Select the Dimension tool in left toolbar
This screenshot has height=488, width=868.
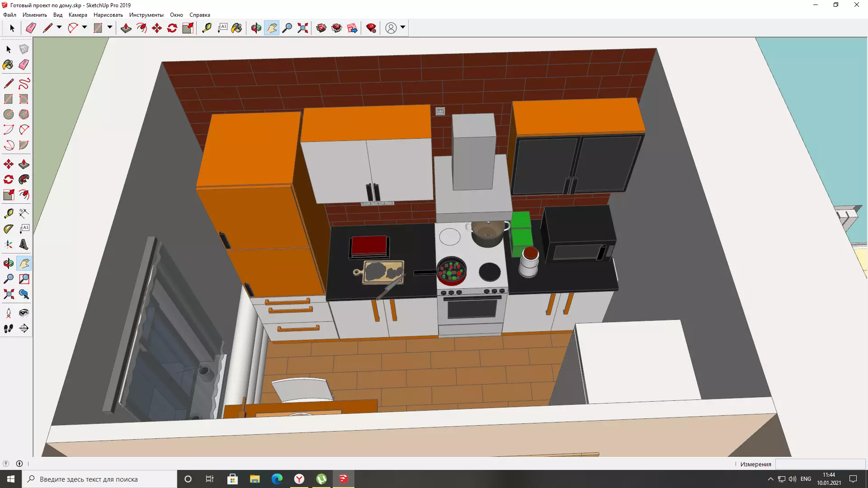pyautogui.click(x=24, y=213)
